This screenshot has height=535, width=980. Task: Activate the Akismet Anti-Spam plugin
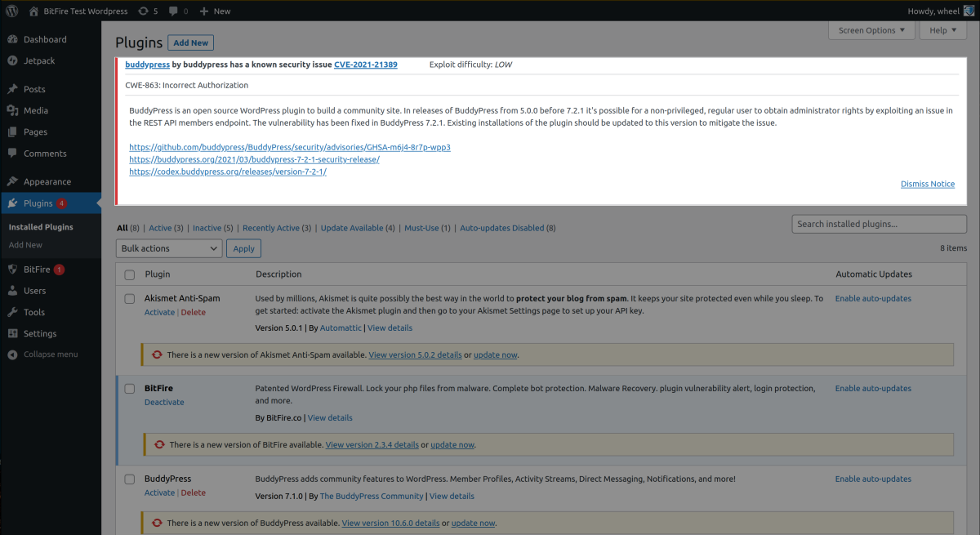(x=159, y=312)
